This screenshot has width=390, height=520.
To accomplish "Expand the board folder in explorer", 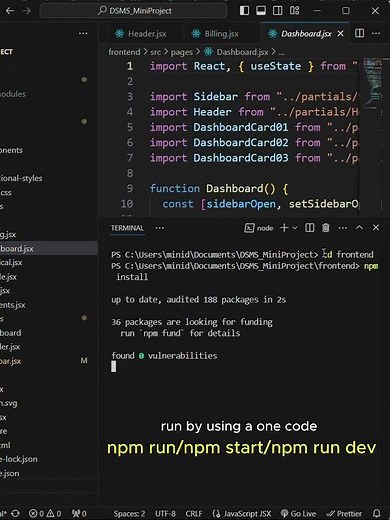I will [x=49, y=333].
